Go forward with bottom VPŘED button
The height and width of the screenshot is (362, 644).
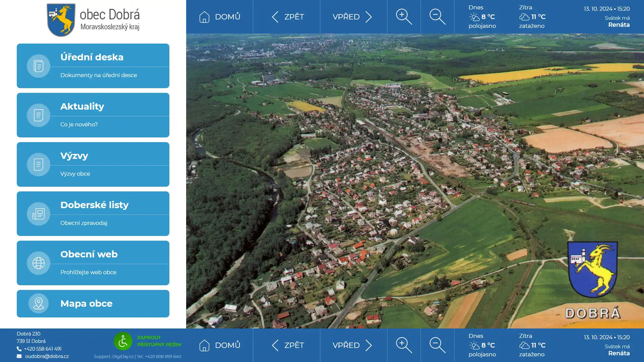tap(354, 345)
